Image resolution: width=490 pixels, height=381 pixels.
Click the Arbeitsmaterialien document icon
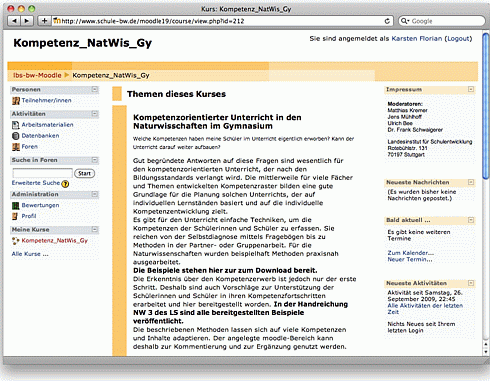pyautogui.click(x=16, y=125)
